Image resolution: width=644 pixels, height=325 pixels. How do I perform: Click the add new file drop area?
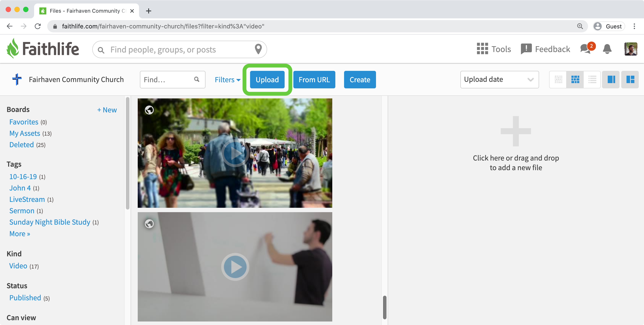click(x=515, y=144)
